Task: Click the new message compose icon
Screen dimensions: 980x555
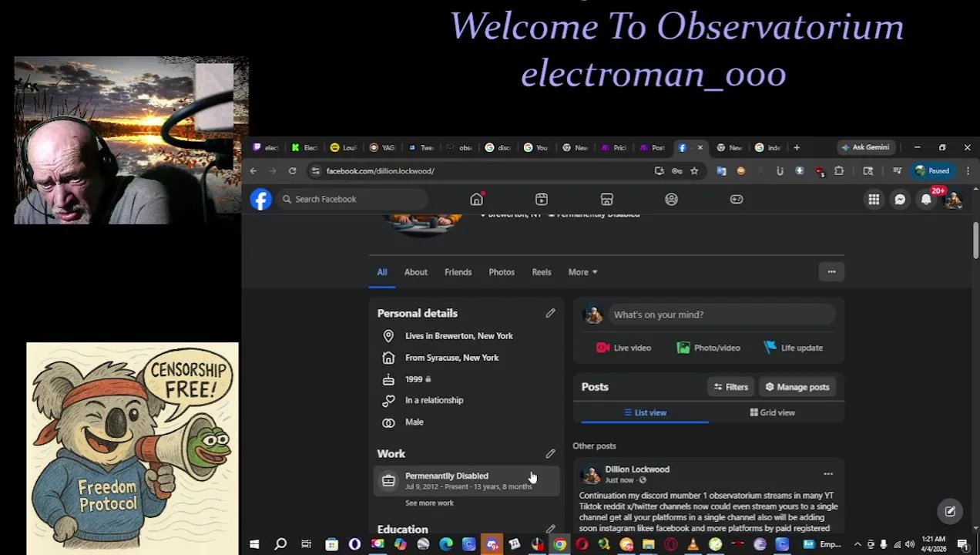Action: (950, 511)
